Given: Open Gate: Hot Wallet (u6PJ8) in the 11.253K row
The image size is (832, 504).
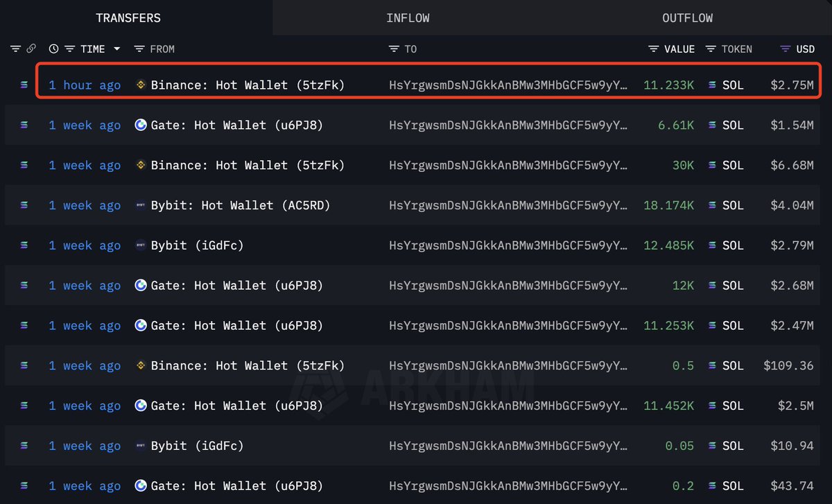Looking at the screenshot, I should coord(236,326).
